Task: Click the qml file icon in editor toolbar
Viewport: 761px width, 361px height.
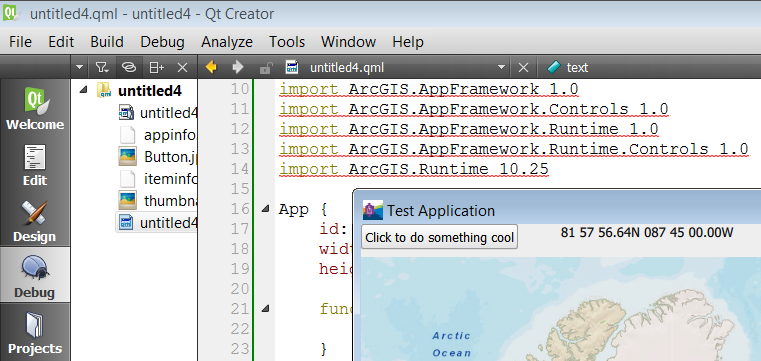Action: point(292,67)
